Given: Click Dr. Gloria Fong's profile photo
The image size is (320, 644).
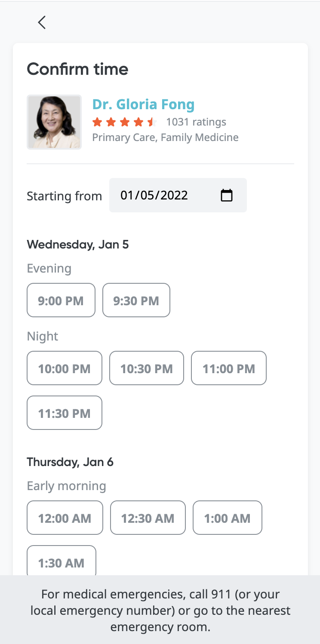Looking at the screenshot, I should click(54, 122).
